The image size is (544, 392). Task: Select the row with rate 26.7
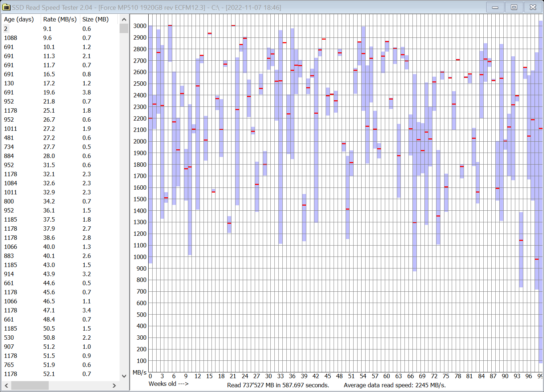(x=61, y=120)
